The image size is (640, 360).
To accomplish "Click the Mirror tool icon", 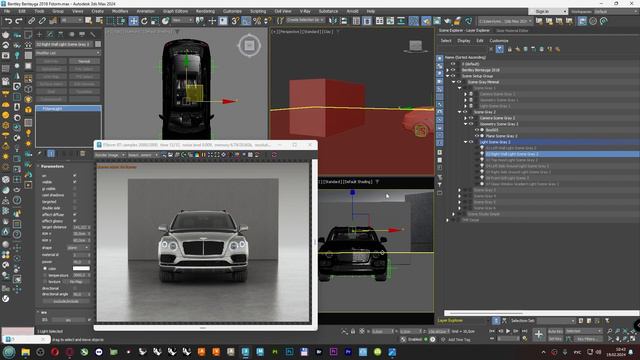I will pos(333,20).
